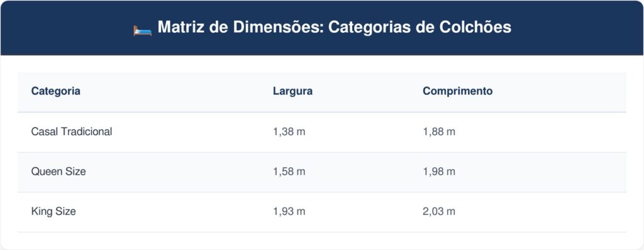Click the word Tradicional in first row
The image size is (644, 250).
click(x=87, y=132)
